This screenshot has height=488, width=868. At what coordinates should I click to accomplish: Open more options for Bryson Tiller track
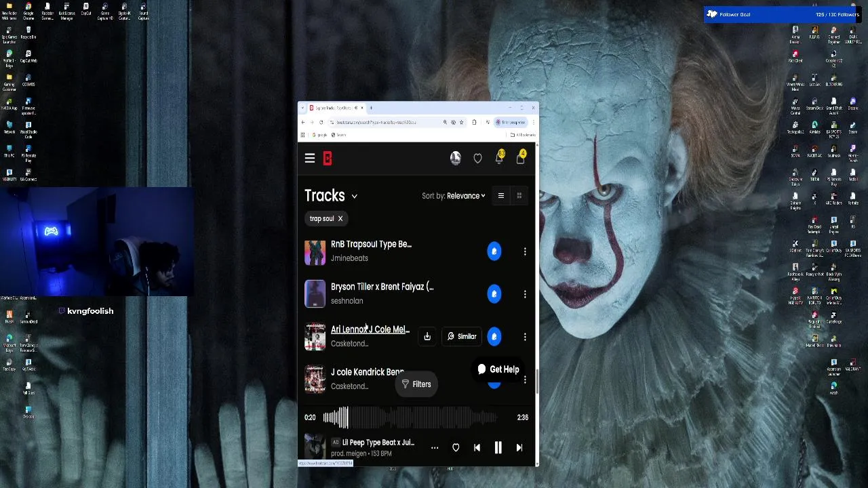coord(525,294)
